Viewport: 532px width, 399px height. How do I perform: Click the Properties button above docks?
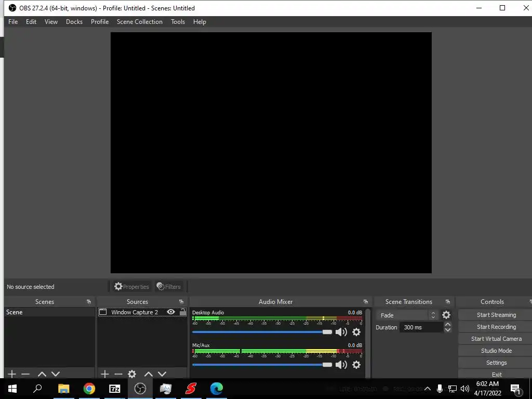tap(131, 287)
